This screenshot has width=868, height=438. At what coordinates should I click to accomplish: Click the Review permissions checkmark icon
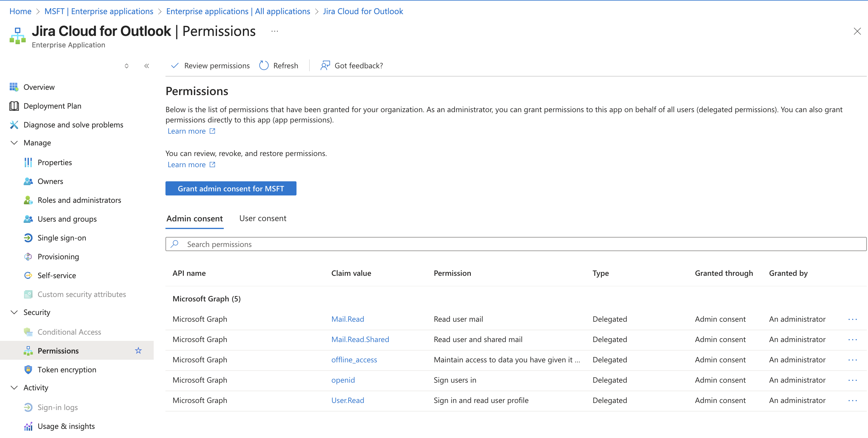point(175,65)
